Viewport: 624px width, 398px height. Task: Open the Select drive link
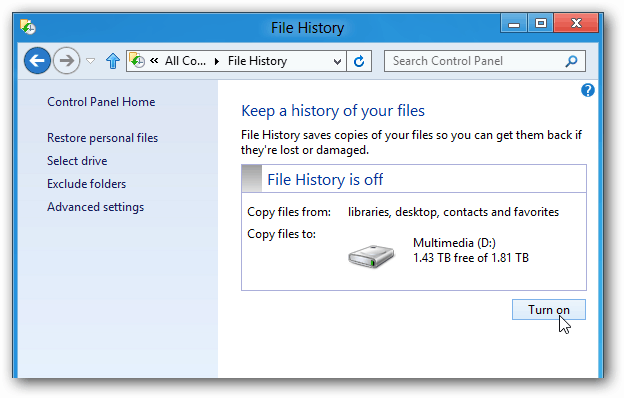[x=77, y=161]
